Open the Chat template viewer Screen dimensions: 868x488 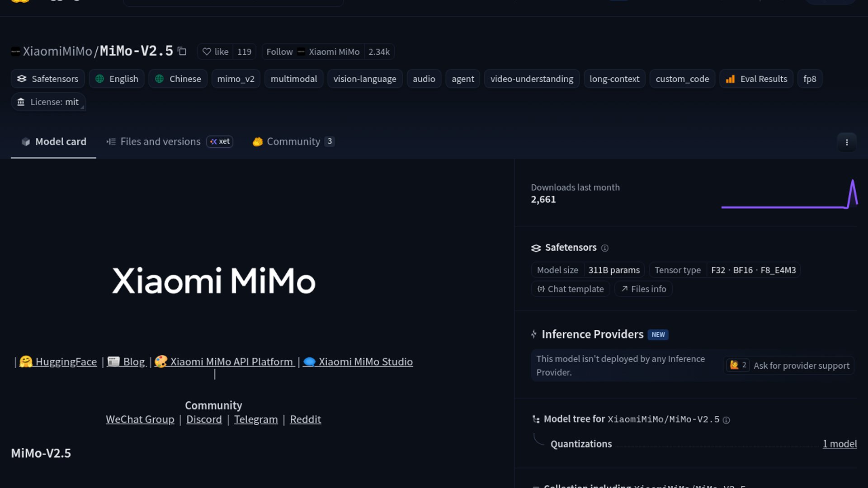pos(570,289)
